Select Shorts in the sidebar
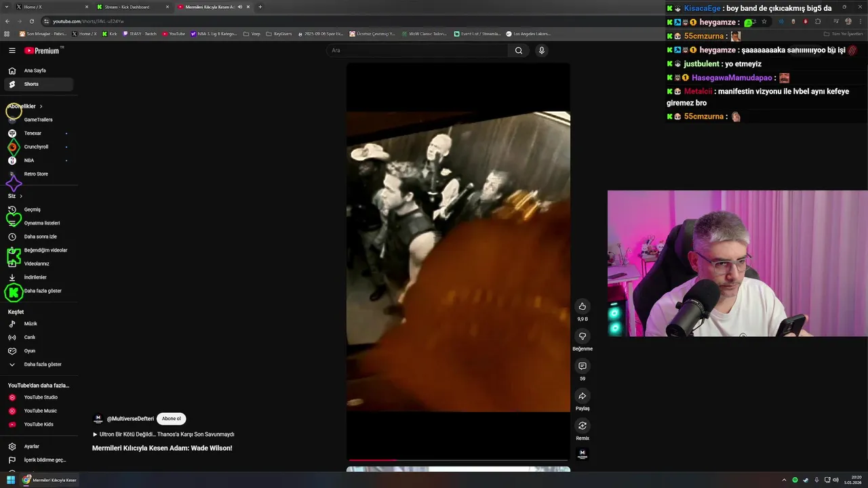 [x=39, y=84]
